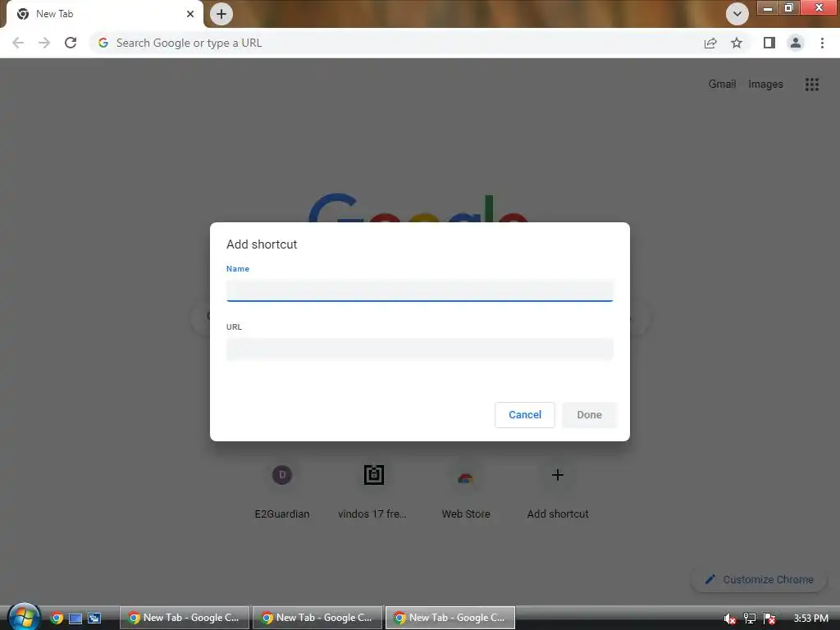
Task: Click the flag alert tray icon
Action: [769, 619]
